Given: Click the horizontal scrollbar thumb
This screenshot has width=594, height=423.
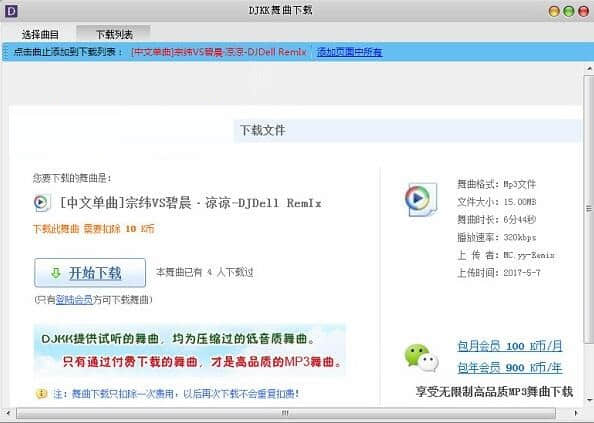Looking at the screenshot, I should [x=286, y=413].
